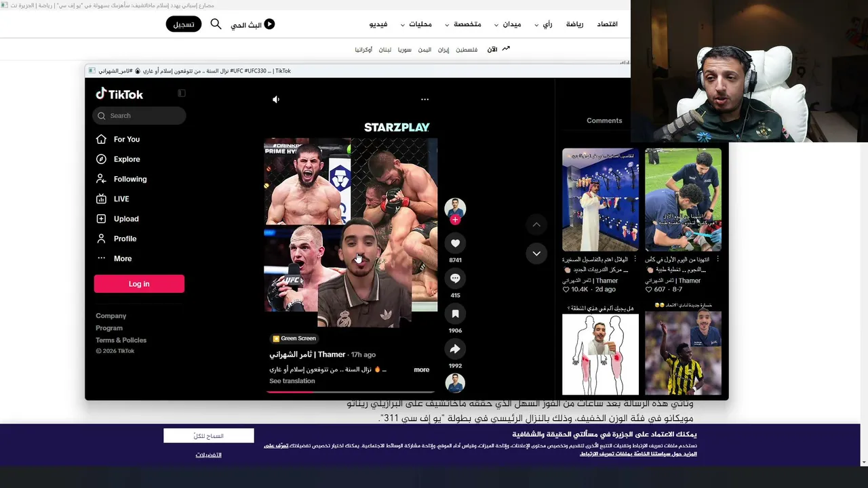Expand the رأي dropdown
Image resolution: width=868 pixels, height=488 pixels.
click(x=543, y=24)
